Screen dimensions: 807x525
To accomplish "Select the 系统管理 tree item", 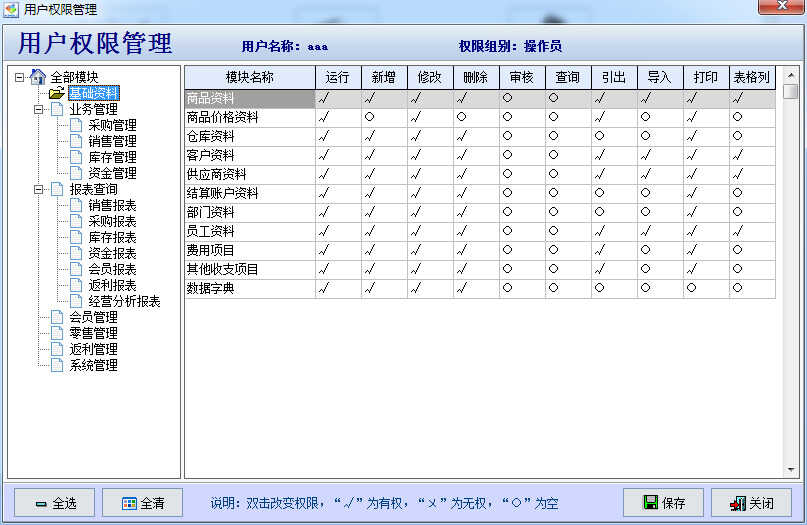I will [x=93, y=365].
